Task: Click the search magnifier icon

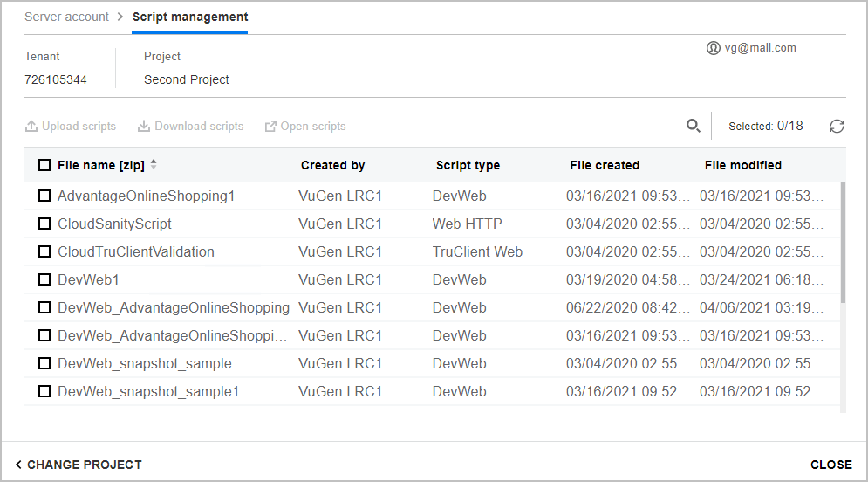Action: click(x=694, y=126)
